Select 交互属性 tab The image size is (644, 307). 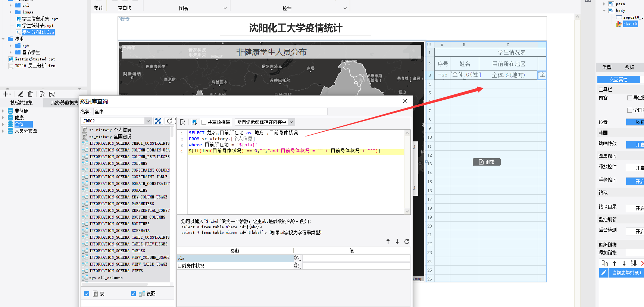click(619, 79)
